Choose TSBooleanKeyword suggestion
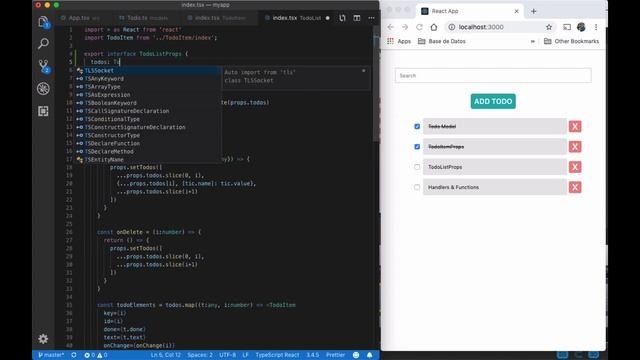Viewport: 640px width, 360px height. click(x=148, y=103)
